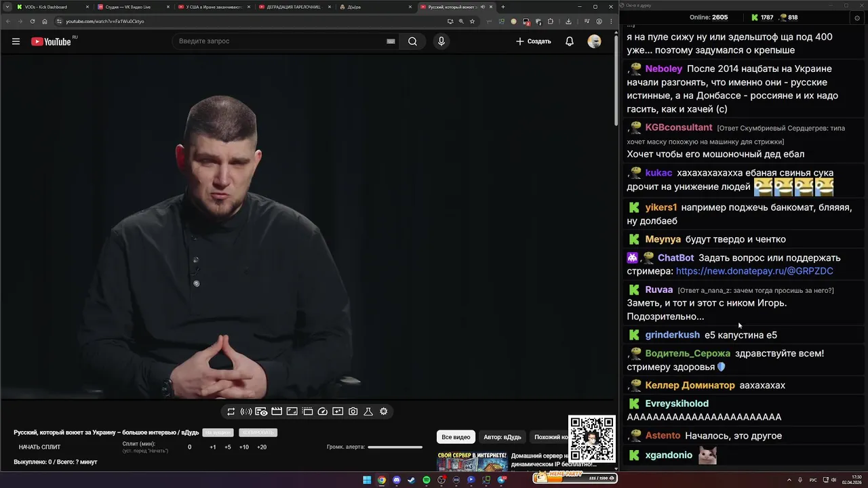
Task: Select the Все видео chip
Action: click(x=456, y=437)
